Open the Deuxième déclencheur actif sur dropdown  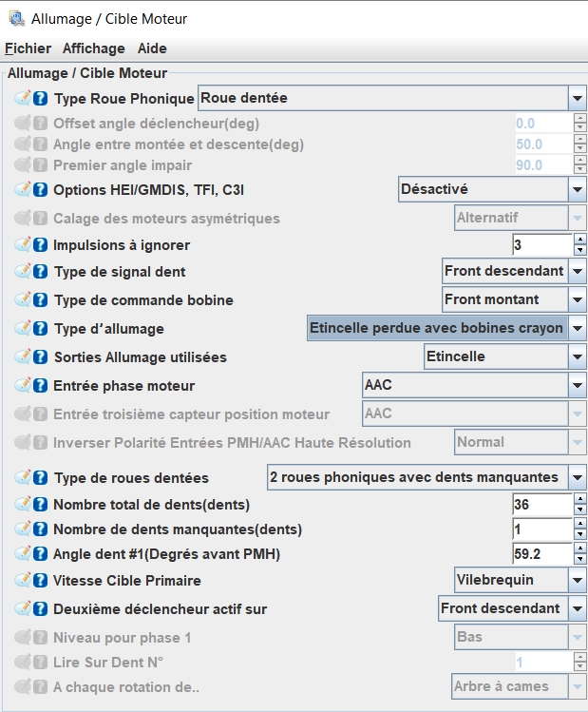[577, 608]
